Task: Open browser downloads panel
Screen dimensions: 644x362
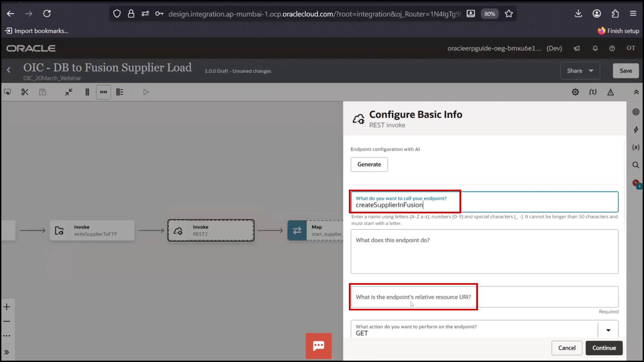Action: pos(578,14)
